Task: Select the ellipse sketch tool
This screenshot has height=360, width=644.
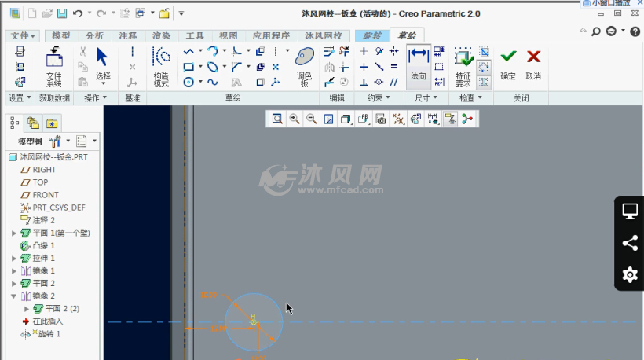Action: click(212, 67)
